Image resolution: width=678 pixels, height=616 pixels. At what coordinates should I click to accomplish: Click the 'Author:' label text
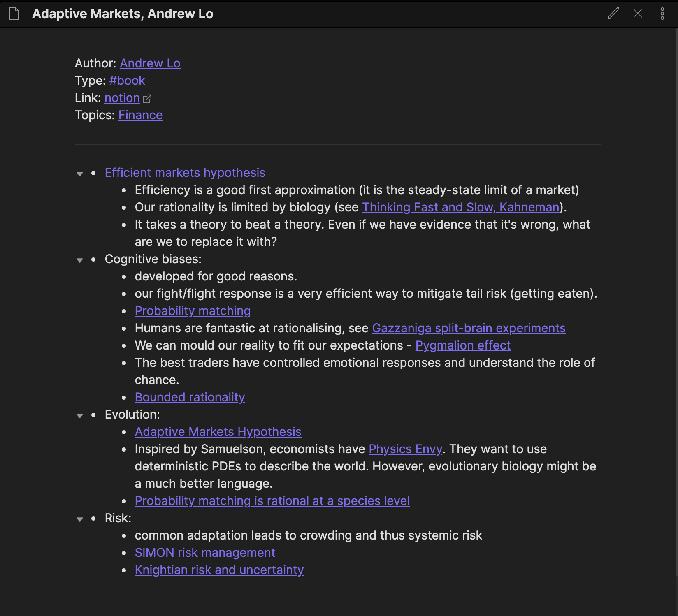(x=95, y=63)
